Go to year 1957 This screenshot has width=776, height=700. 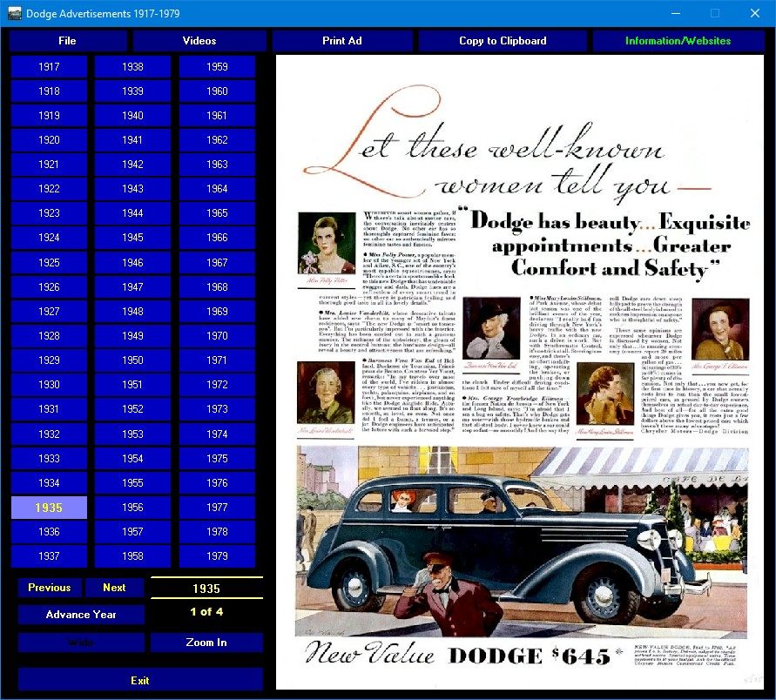click(x=132, y=532)
